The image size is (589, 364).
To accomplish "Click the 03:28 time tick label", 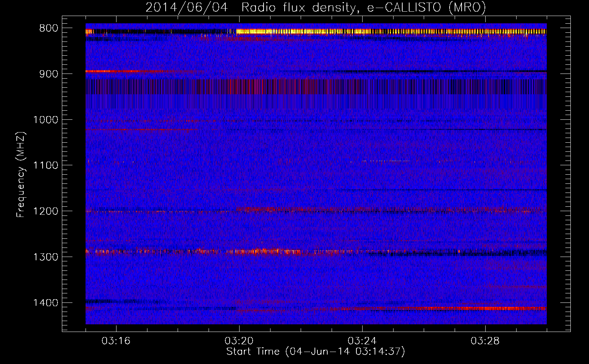I will [485, 341].
